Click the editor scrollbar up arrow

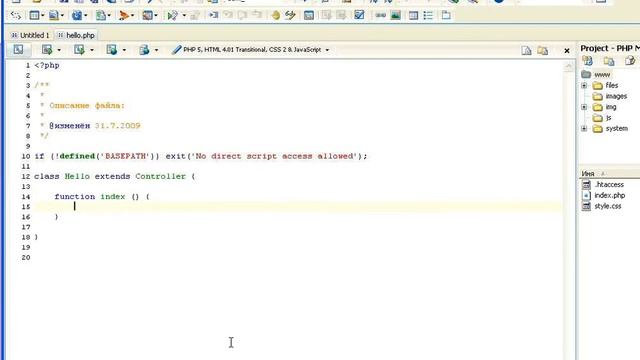(569, 67)
